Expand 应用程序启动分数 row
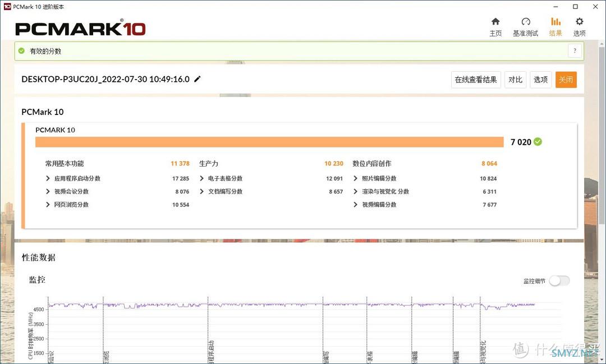The height and width of the screenshot is (364, 606). coord(48,178)
